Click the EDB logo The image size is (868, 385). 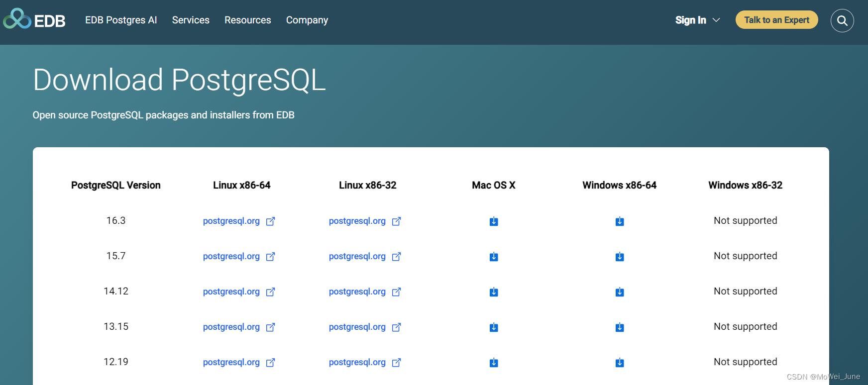pos(34,19)
